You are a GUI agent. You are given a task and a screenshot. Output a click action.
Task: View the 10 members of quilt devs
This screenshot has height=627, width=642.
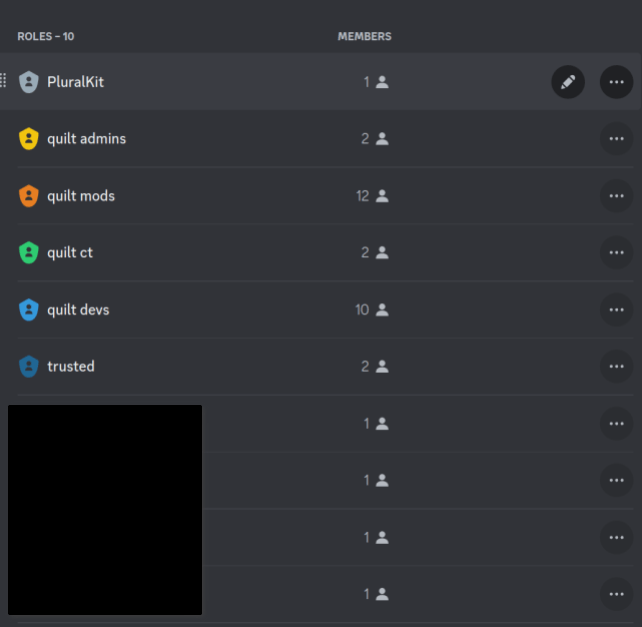coord(372,310)
